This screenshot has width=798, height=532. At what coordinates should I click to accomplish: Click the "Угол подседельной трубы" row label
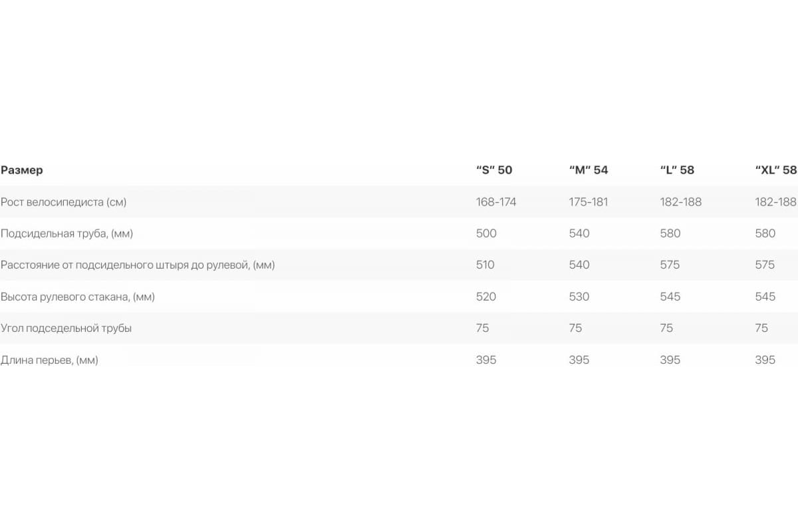coord(66,329)
